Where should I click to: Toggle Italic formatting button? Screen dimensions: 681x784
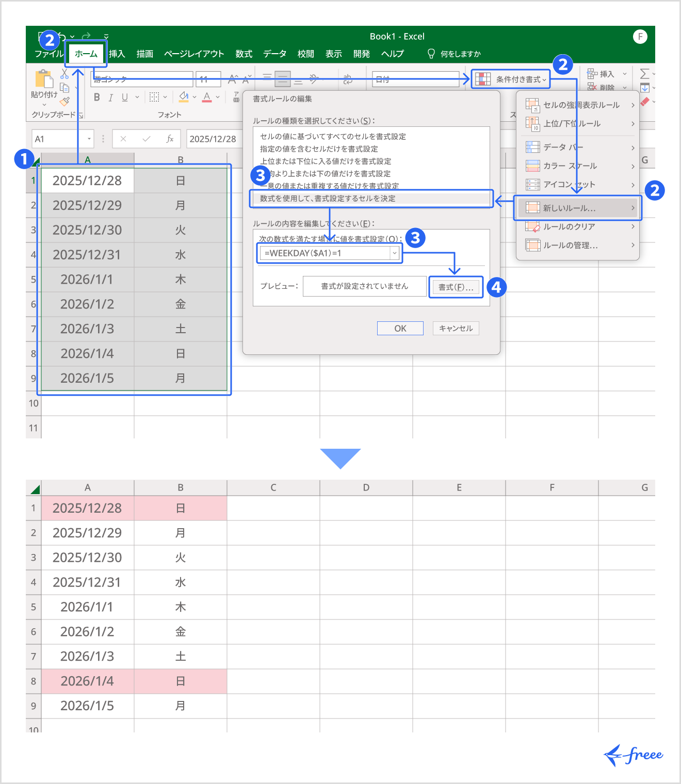110,97
